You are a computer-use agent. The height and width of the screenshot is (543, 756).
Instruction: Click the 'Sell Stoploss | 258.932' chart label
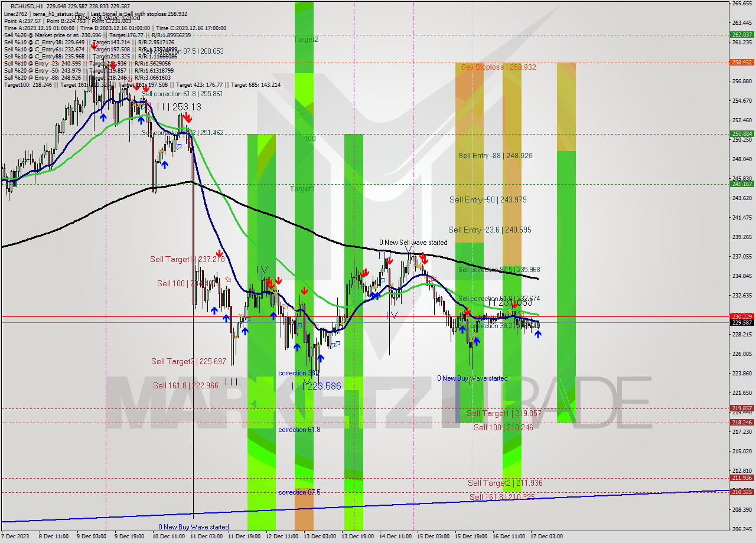498,67
